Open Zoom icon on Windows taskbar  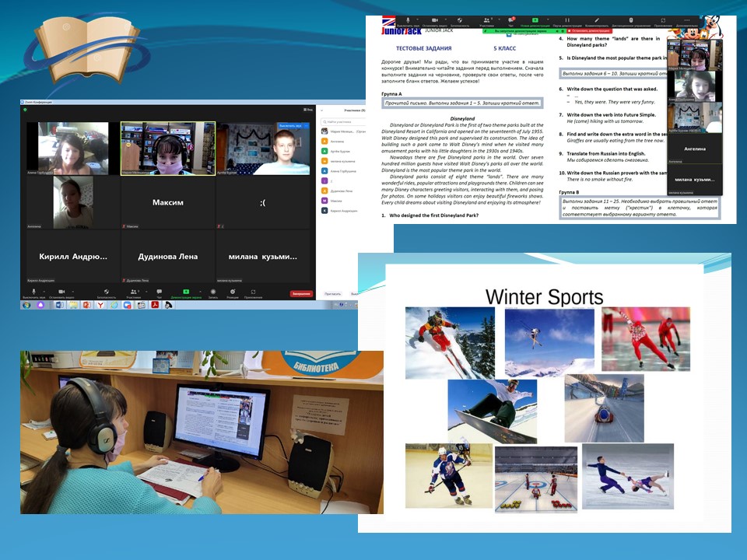[x=127, y=305]
